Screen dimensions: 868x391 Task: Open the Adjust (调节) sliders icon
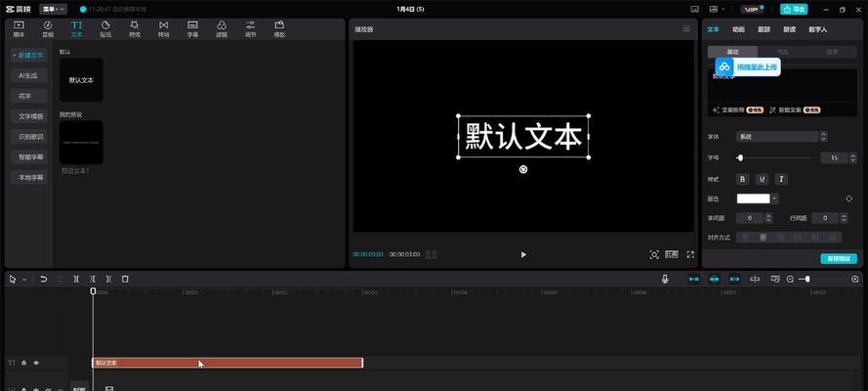[250, 28]
